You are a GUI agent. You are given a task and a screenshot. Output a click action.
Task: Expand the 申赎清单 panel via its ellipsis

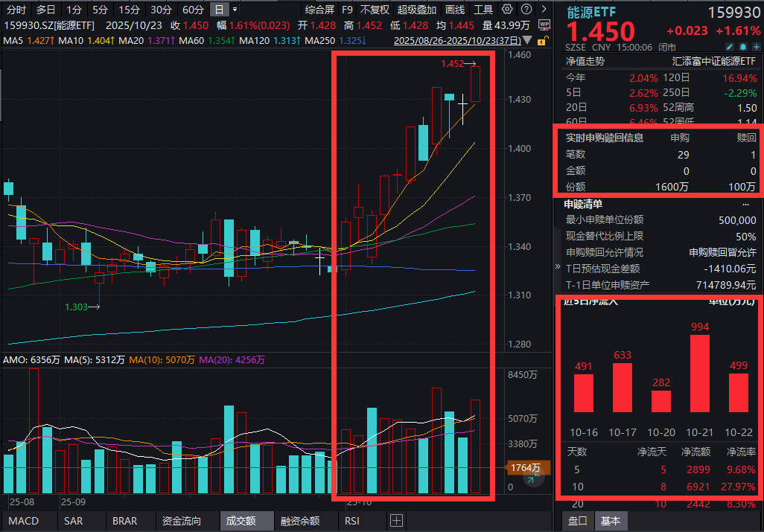745,205
